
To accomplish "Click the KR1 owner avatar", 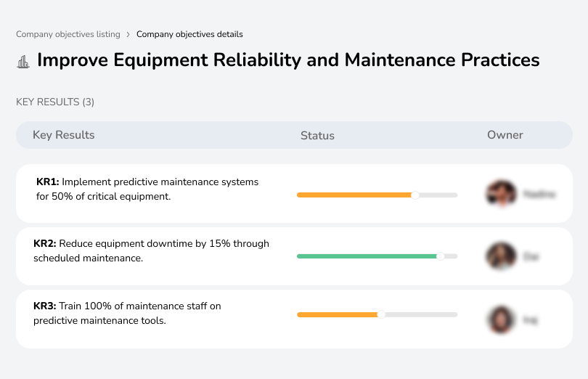I will click(x=501, y=194).
